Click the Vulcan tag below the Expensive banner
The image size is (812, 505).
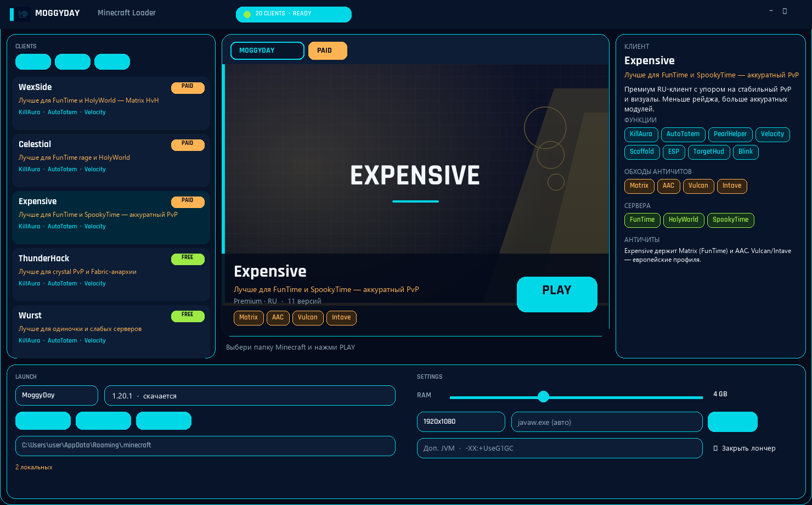pyautogui.click(x=308, y=318)
